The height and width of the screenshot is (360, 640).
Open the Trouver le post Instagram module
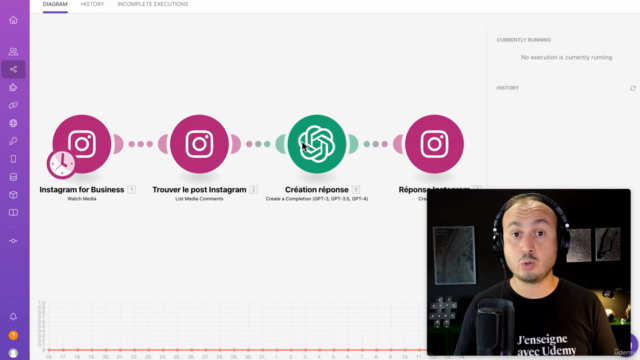tap(199, 144)
